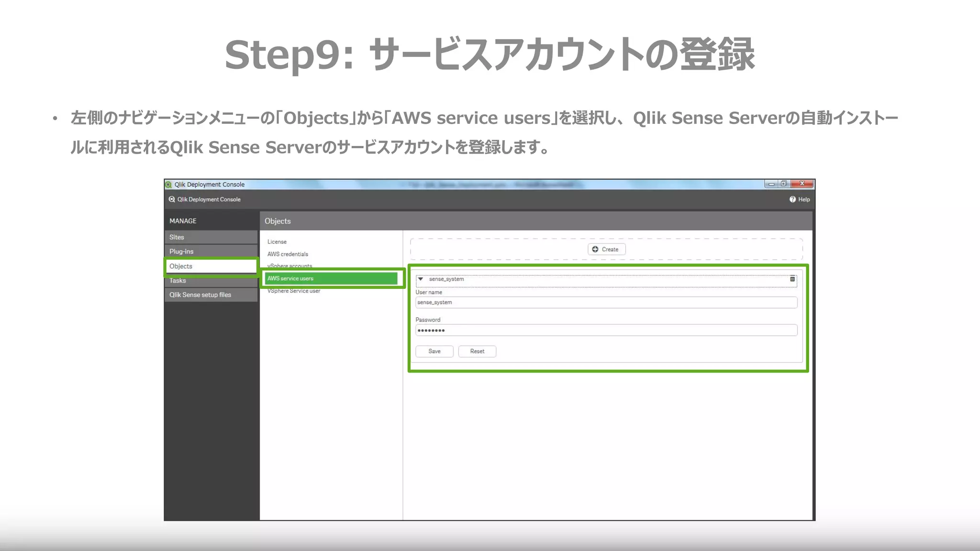Open Qlik Sense setup files
The image size is (980, 551).
click(211, 295)
